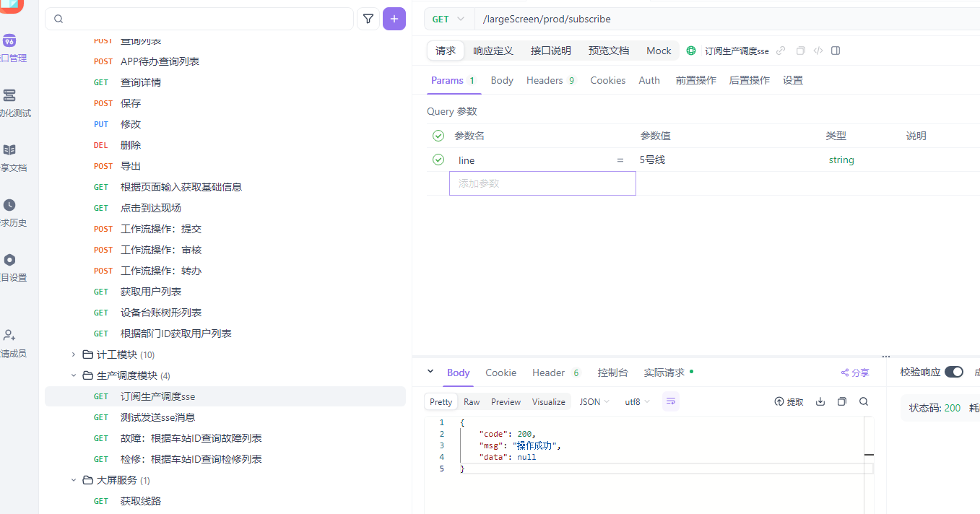The height and width of the screenshot is (514, 980).
Task: Open the response Cookie tab
Action: point(500,373)
